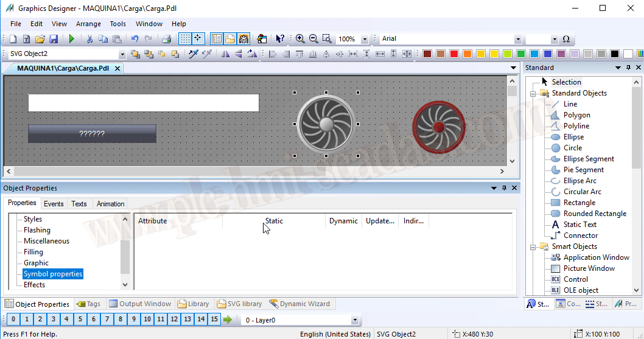This screenshot has height=339, width=644.
Task: Collapse the Standard Objects tree node
Action: 533,94
